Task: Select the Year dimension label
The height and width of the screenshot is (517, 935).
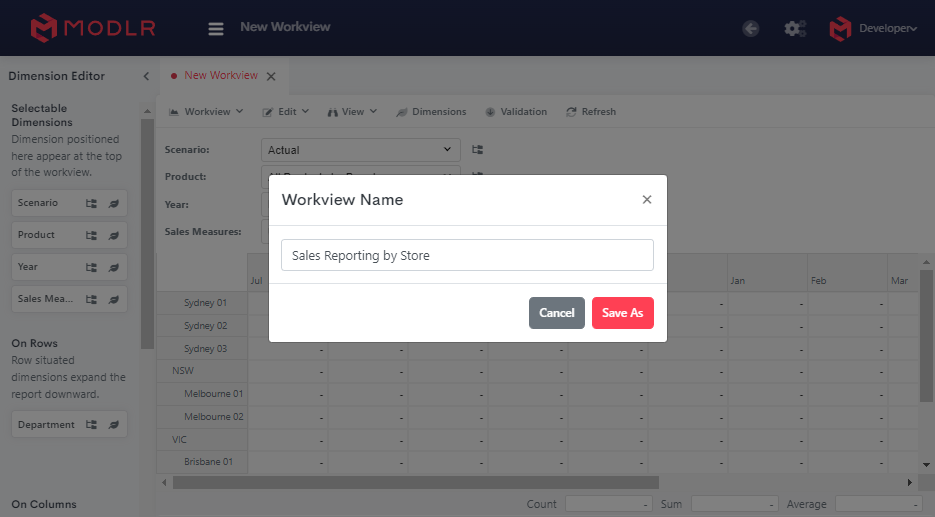Action: [27, 267]
